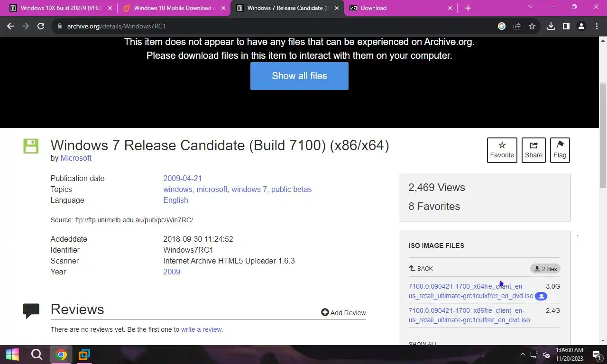Viewport: 607px width, 364px height.
Task: Click the muted volume tray icon
Action: tap(546, 355)
